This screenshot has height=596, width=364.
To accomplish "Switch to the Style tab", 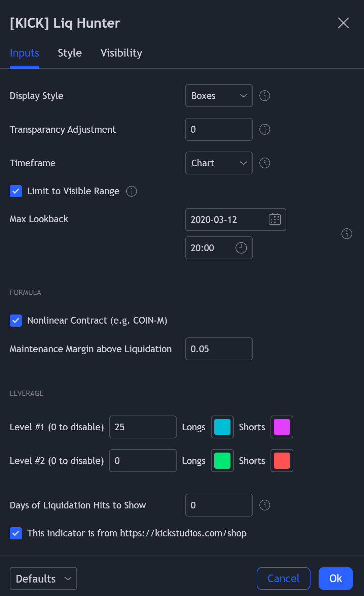I will pyautogui.click(x=70, y=53).
